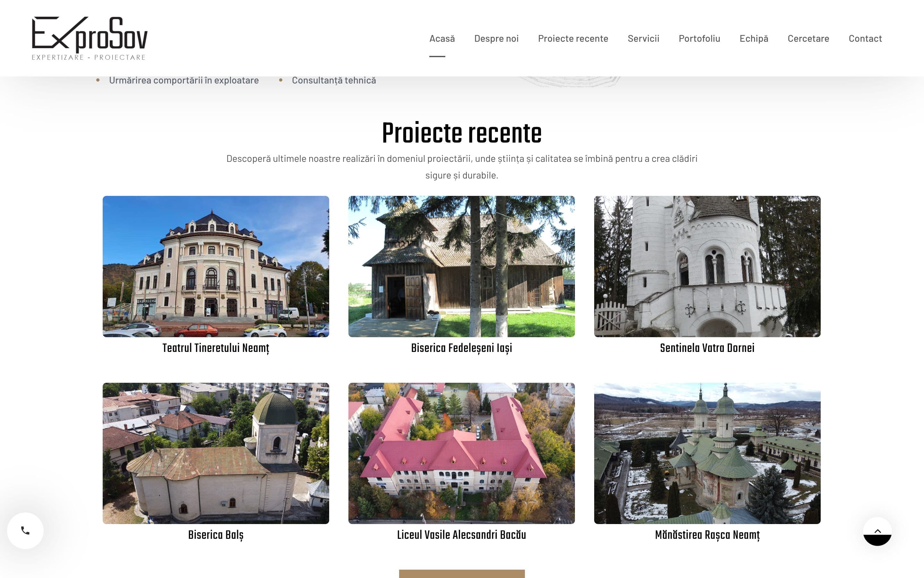Viewport: 924px width, 578px height.
Task: Click the Teatrul Tineretului Neamț title
Action: (x=216, y=348)
